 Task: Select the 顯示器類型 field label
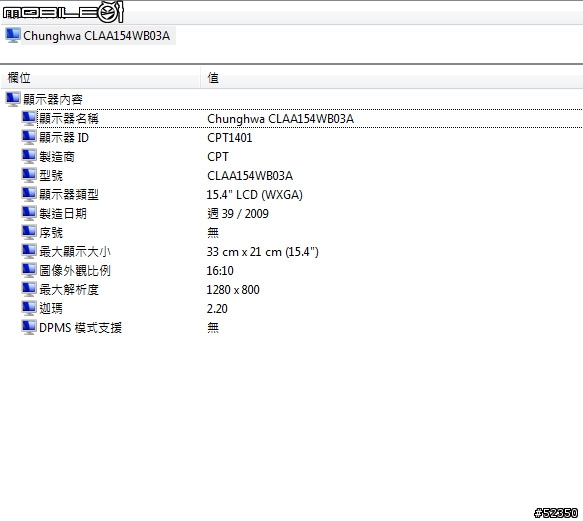[69, 194]
